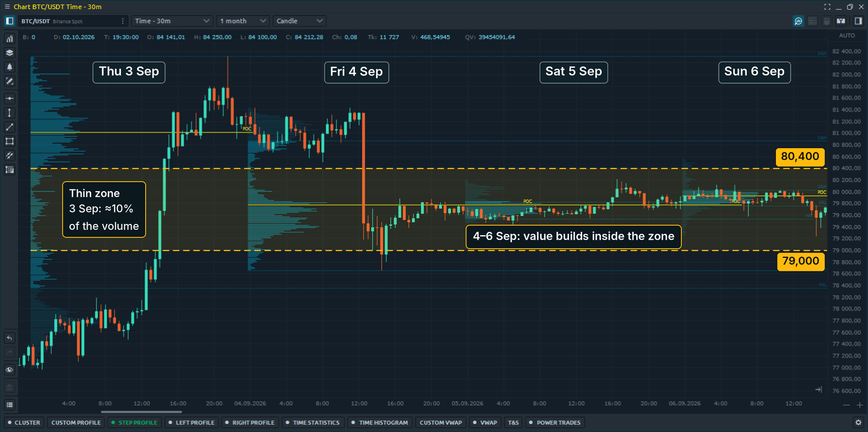Image resolution: width=868 pixels, height=432 pixels.
Task: Toggle the eye visibility icon for drawings
Action: click(10, 370)
